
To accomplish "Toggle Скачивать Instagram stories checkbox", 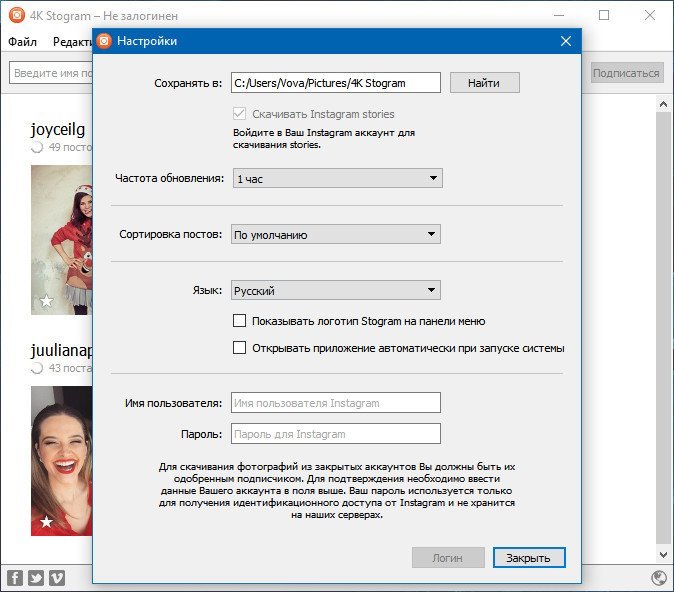I will pyautogui.click(x=239, y=113).
